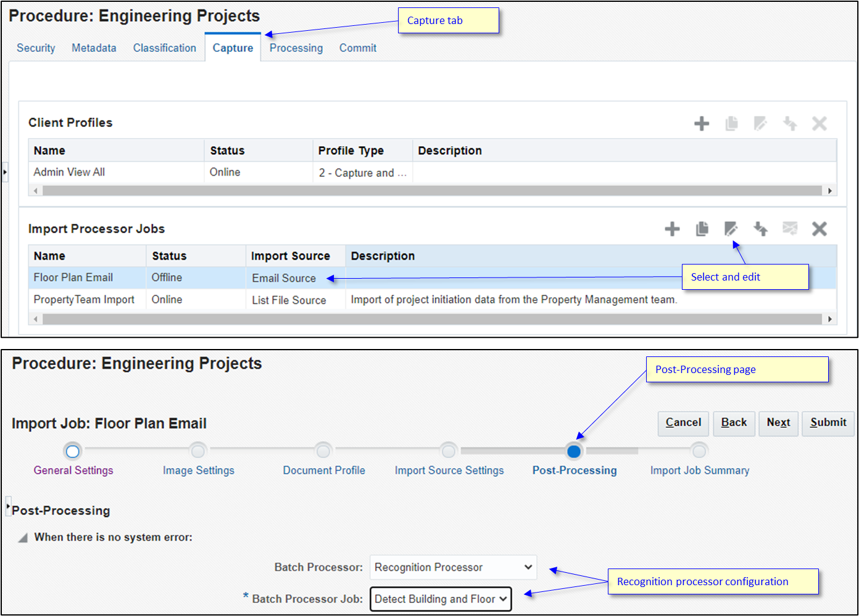The height and width of the screenshot is (616, 859).
Task: Delete the selected Client Profile
Action: pyautogui.click(x=820, y=123)
